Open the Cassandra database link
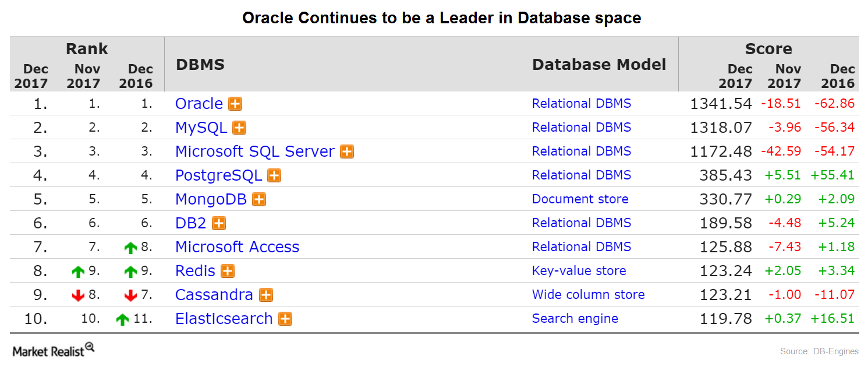The height and width of the screenshot is (370, 868). (214, 294)
